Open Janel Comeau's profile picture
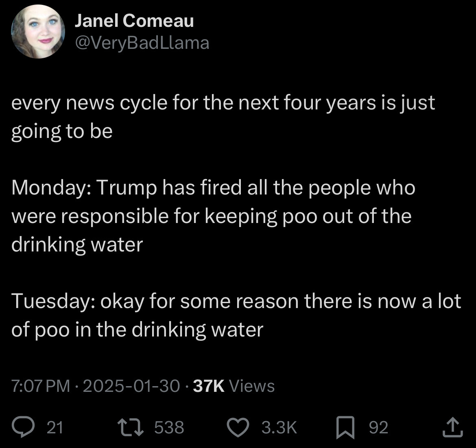Image resolution: width=476 pixels, height=448 pixels. pyautogui.click(x=38, y=32)
